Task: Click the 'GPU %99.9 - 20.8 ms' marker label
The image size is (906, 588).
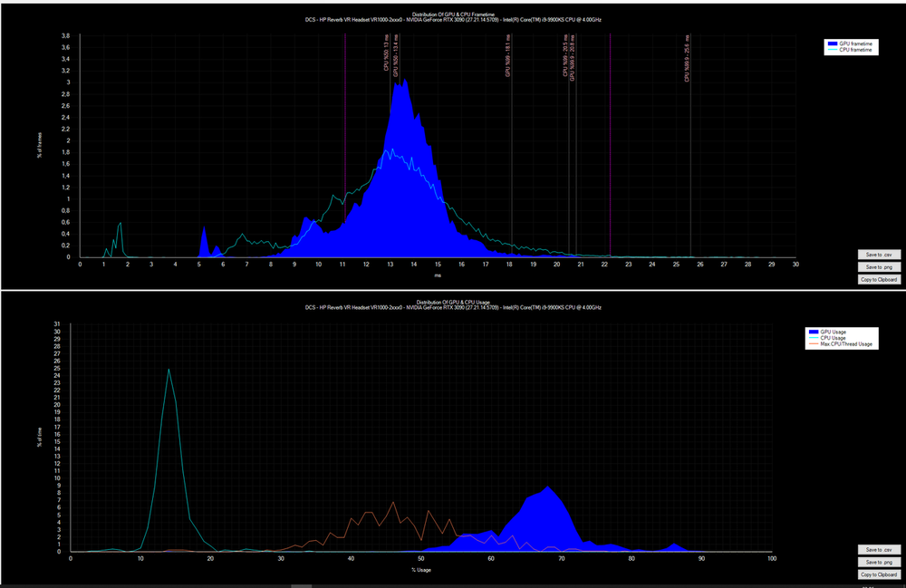Action: [x=573, y=58]
